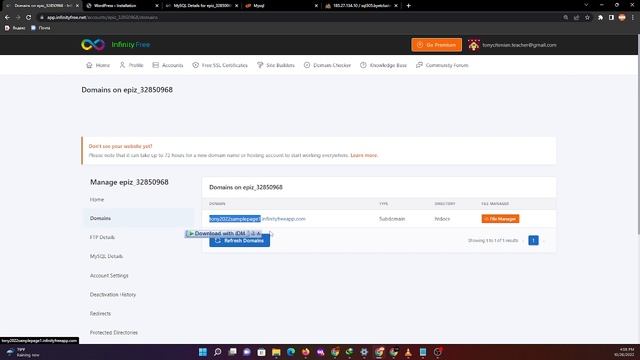Viewport: 640px width, 360px height.
Task: Click the Domain Checker check icon
Action: (307, 65)
